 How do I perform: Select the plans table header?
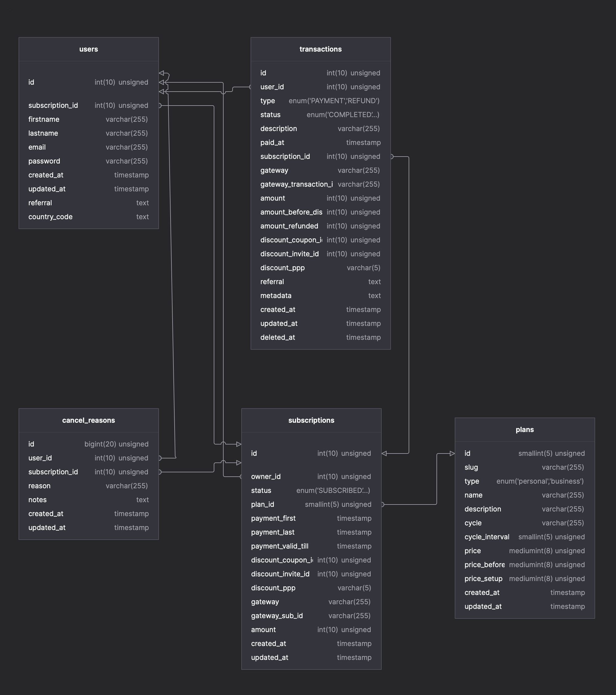tap(525, 430)
